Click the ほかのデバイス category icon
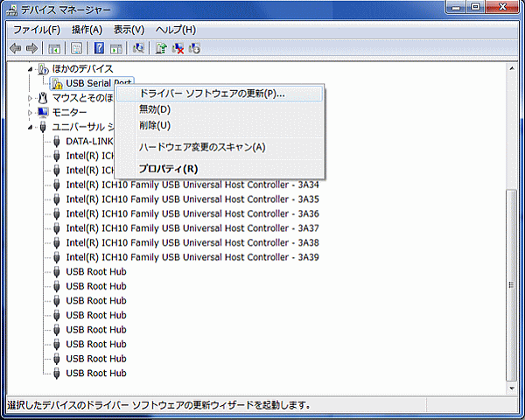Image resolution: width=525 pixels, height=420 pixels. pos(43,69)
